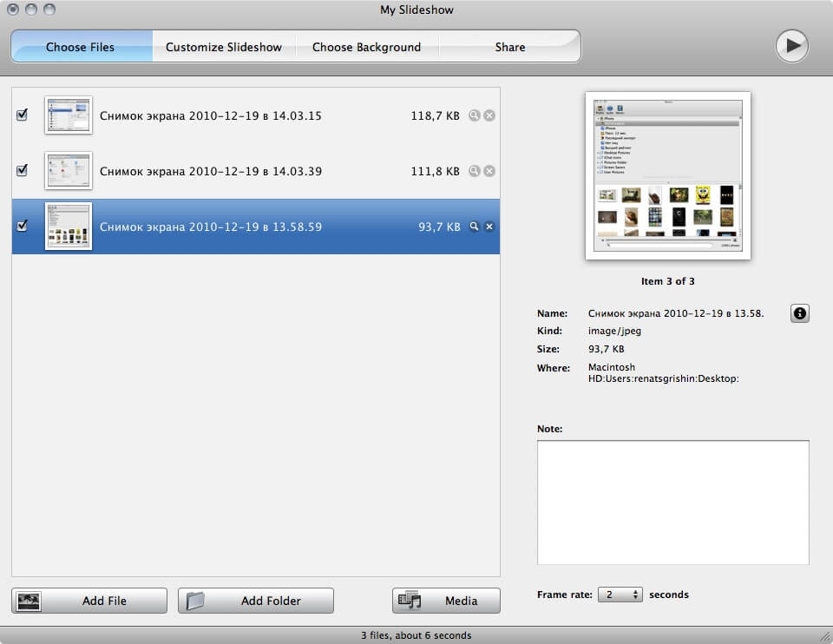833x644 pixels.
Task: Open the Choose Background tab
Action: click(x=368, y=47)
